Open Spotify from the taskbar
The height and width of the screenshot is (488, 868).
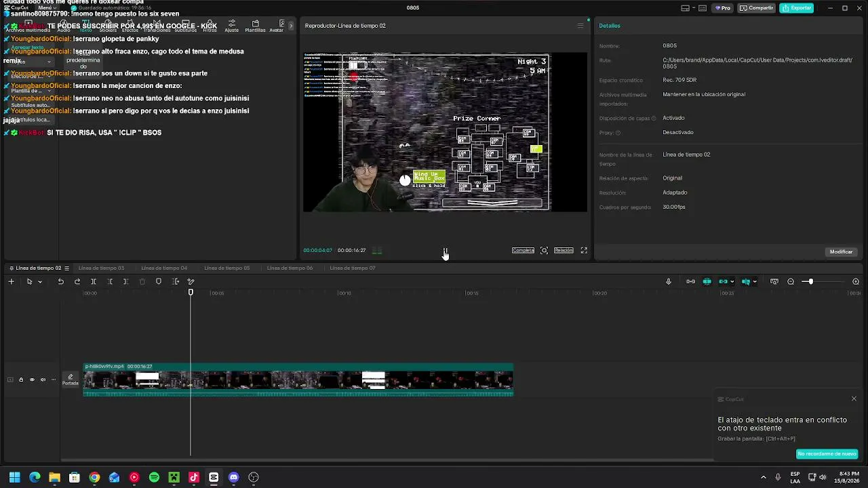point(154,477)
